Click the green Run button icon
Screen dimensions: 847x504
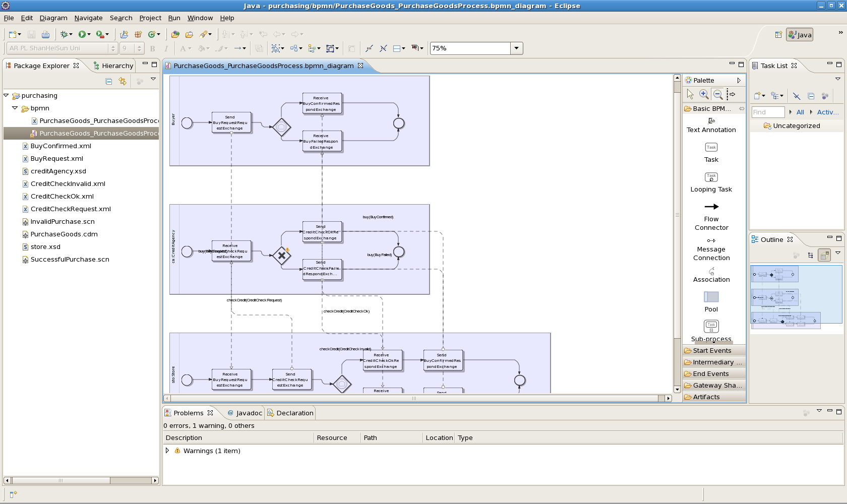pos(82,34)
